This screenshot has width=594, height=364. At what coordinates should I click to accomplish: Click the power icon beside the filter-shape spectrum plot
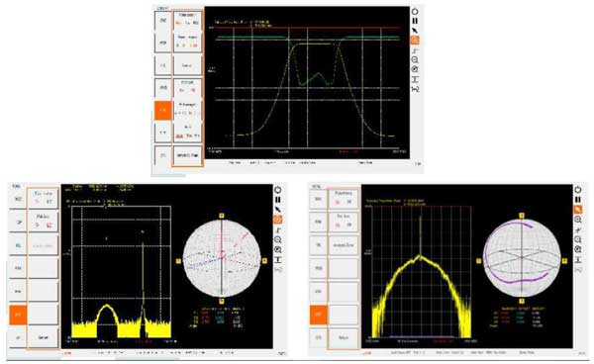[415, 12]
